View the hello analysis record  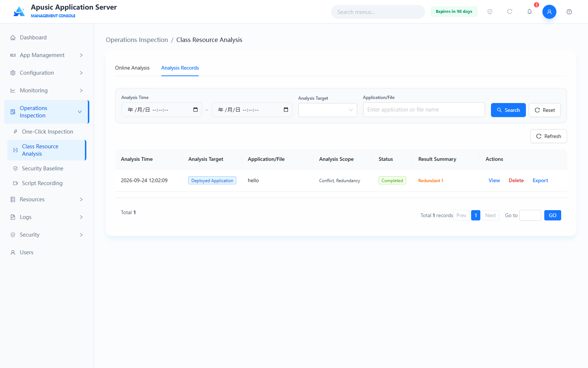click(494, 180)
